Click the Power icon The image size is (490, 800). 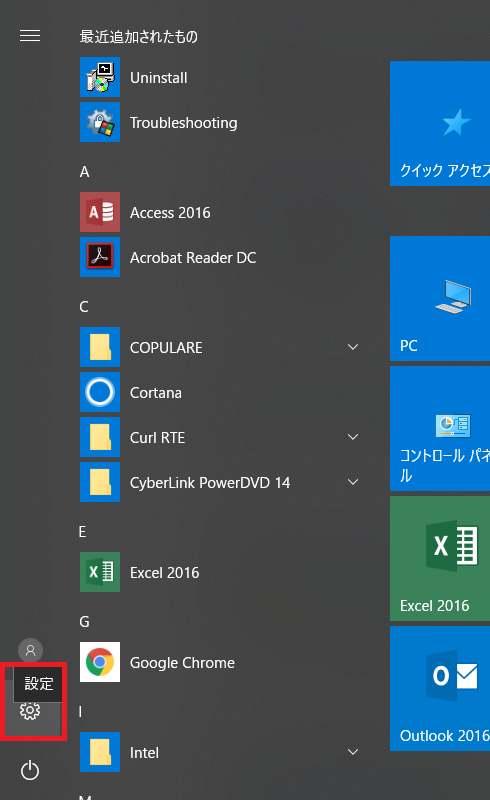(x=30, y=770)
